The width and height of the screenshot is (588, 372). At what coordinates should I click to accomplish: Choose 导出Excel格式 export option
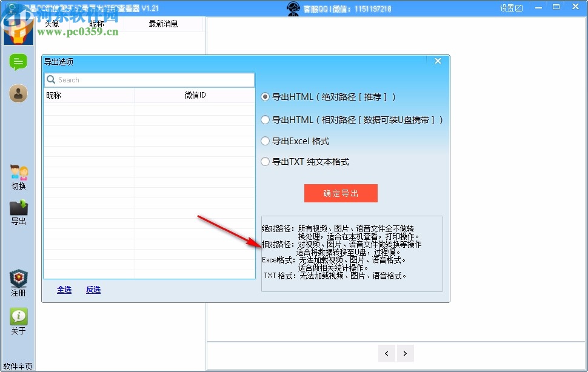click(265, 141)
